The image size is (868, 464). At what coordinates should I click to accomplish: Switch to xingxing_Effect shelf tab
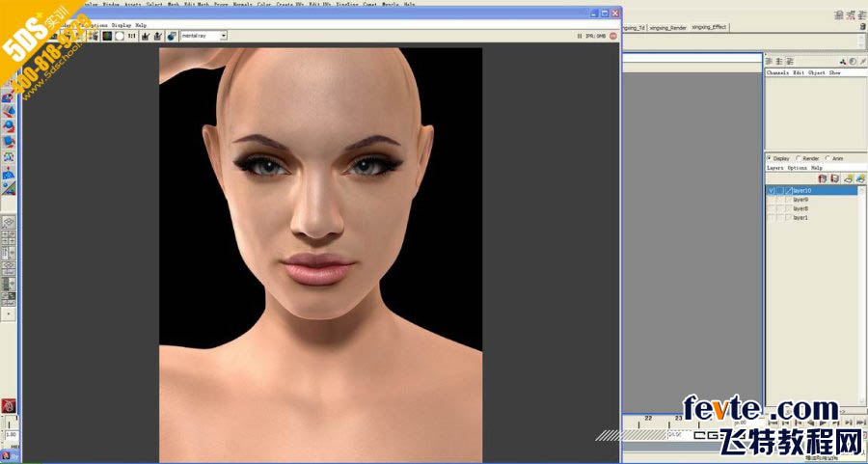[709, 27]
